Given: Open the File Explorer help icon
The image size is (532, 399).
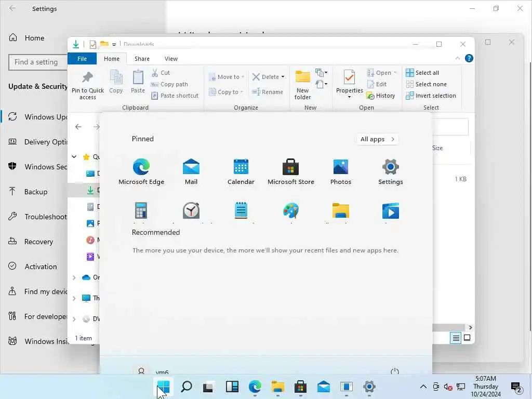Looking at the screenshot, I should (x=469, y=58).
